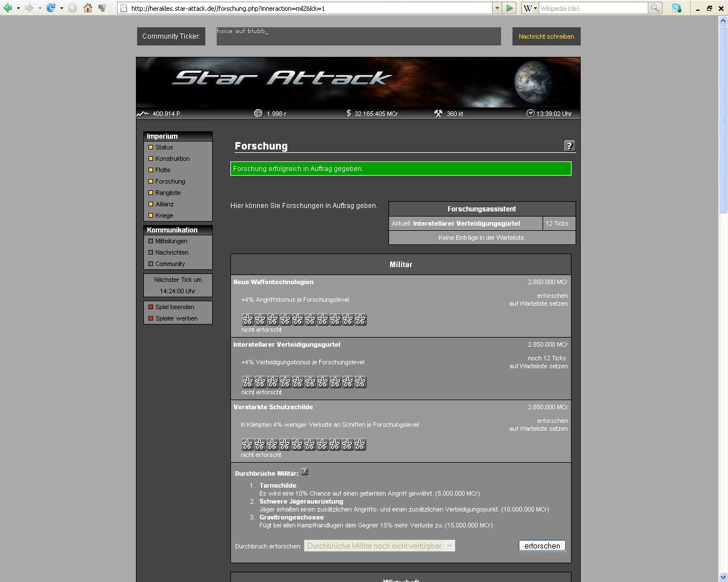
Task: Click the green Go arrow beside the address bar
Action: tap(510, 8)
